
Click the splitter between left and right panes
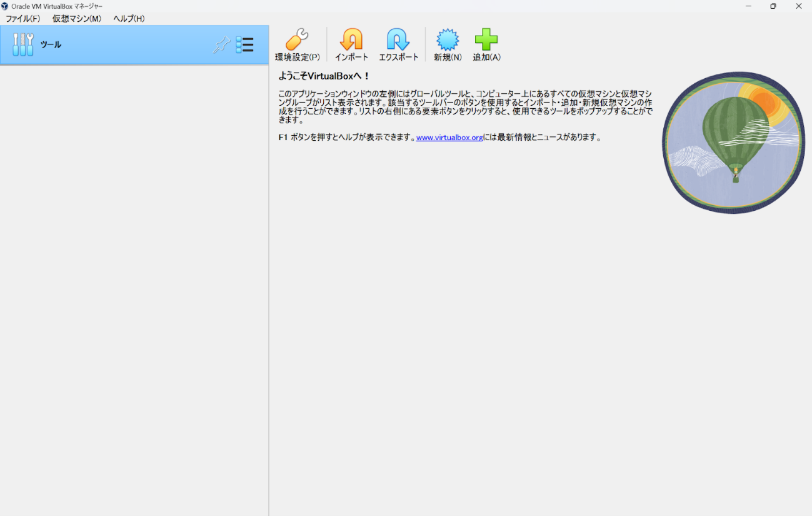(269, 281)
